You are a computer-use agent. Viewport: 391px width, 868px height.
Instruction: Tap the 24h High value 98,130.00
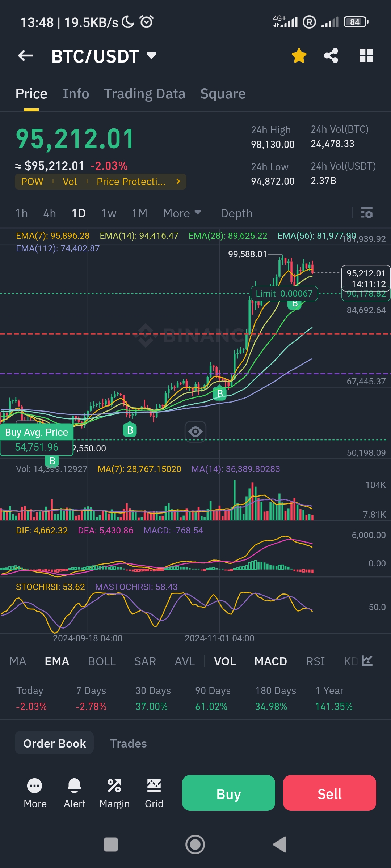coord(273,144)
